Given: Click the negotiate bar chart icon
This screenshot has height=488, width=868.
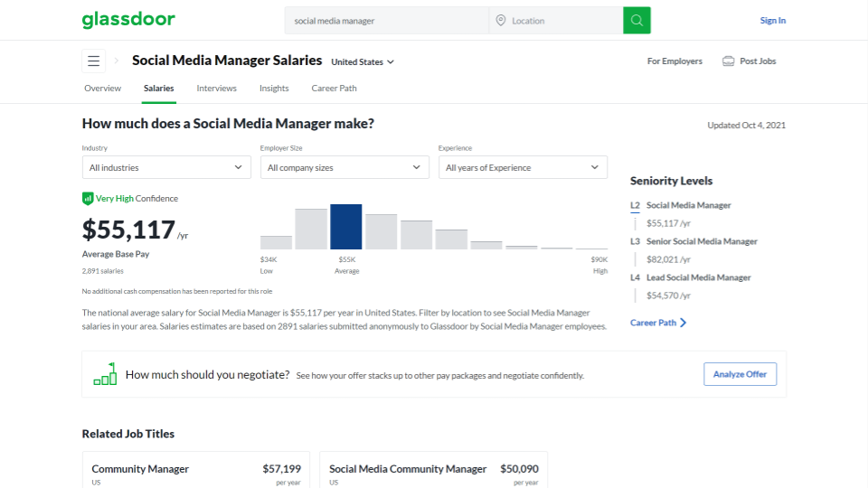Looking at the screenshot, I should tap(105, 374).
